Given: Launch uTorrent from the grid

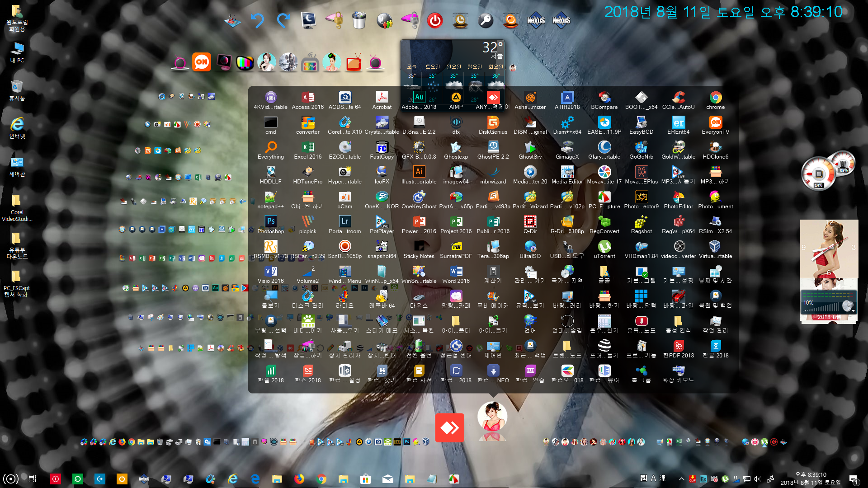Looking at the screenshot, I should (604, 249).
